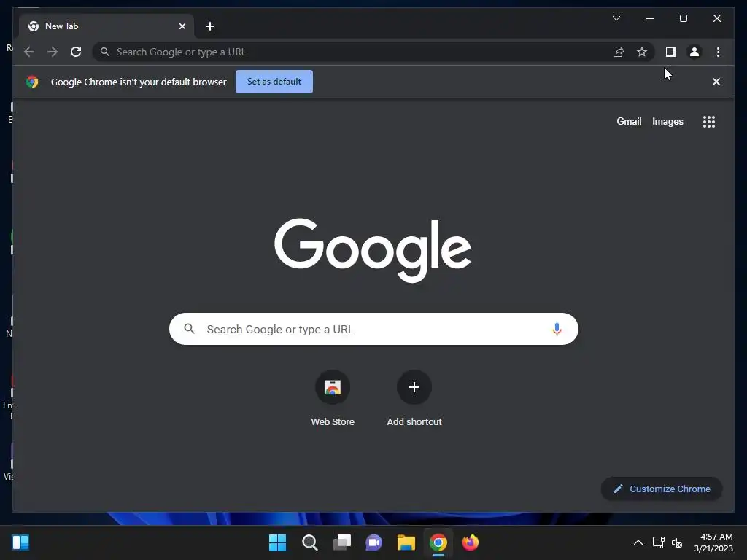The image size is (747, 560).
Task: Bookmark this tab with the star icon
Action: pyautogui.click(x=642, y=52)
